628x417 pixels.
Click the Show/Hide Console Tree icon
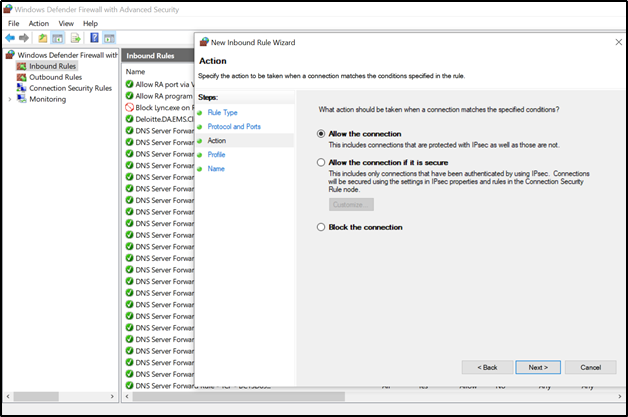(x=58, y=37)
